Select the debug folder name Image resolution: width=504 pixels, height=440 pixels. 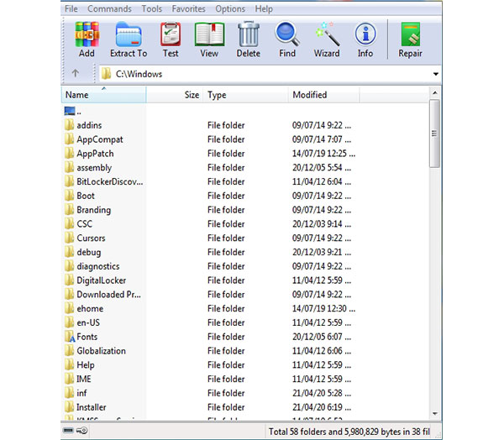pyautogui.click(x=89, y=252)
